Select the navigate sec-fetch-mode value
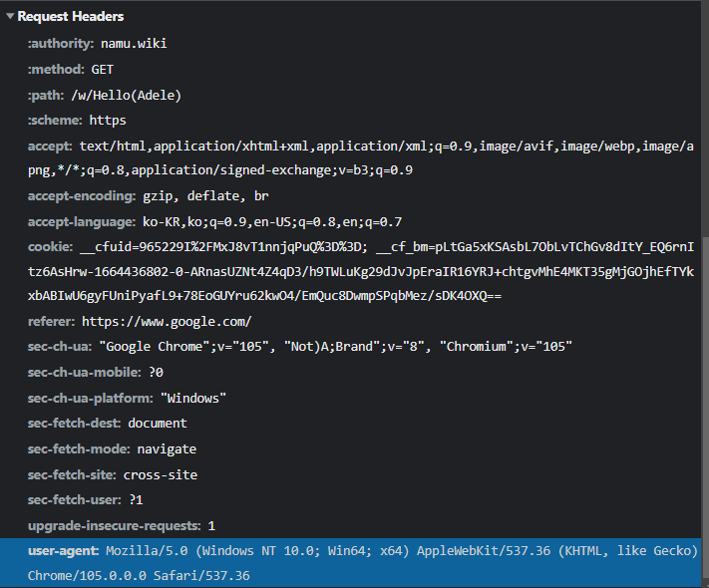This screenshot has width=709, height=588. coord(167,449)
